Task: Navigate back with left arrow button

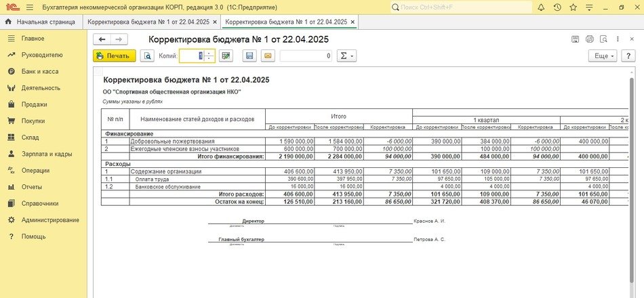Action: pyautogui.click(x=102, y=39)
